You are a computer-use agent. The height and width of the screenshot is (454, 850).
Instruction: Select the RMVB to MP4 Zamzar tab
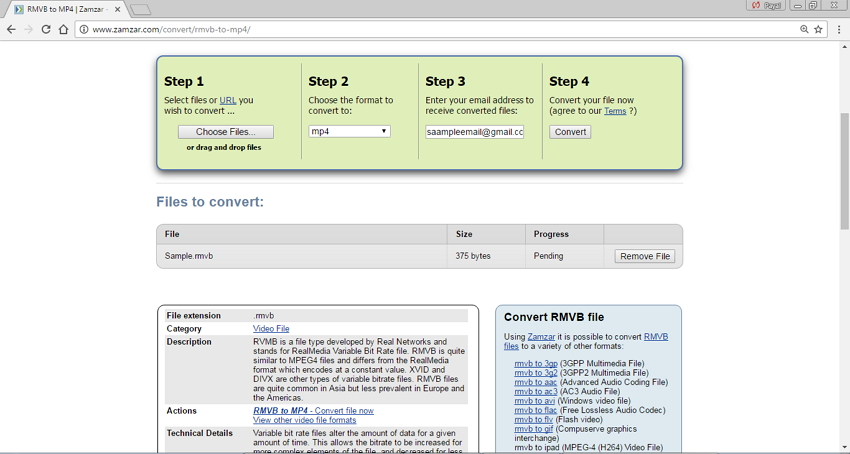pyautogui.click(x=67, y=9)
